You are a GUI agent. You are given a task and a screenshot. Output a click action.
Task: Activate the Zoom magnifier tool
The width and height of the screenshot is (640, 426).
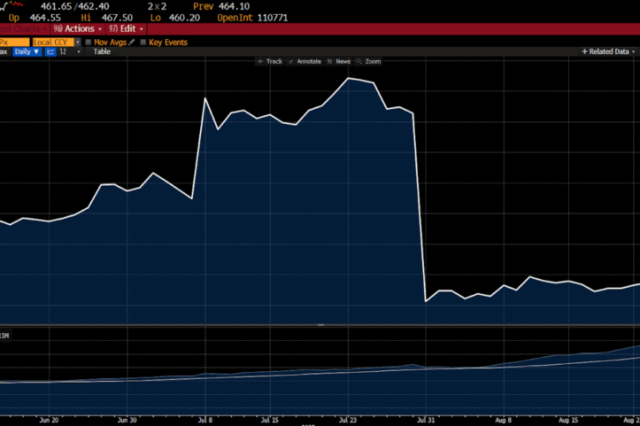click(x=358, y=62)
